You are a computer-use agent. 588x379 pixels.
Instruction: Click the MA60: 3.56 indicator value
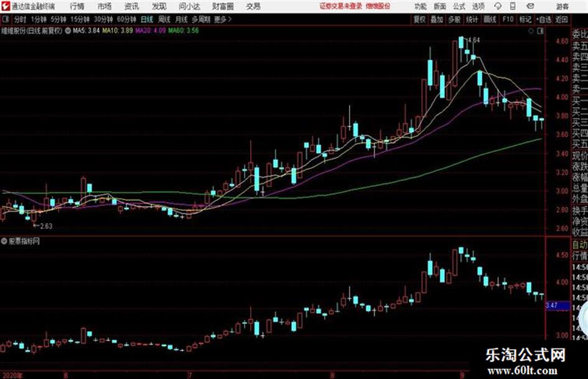pyautogui.click(x=184, y=30)
